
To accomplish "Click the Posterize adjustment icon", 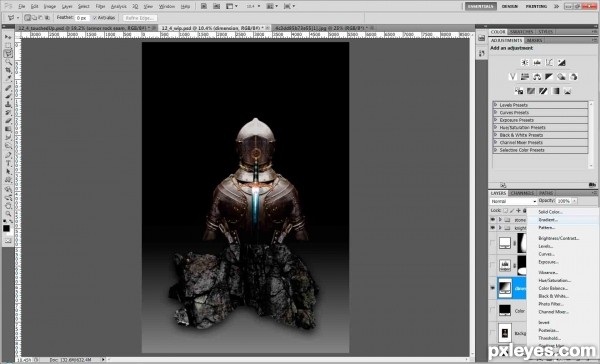I will coord(531,91).
